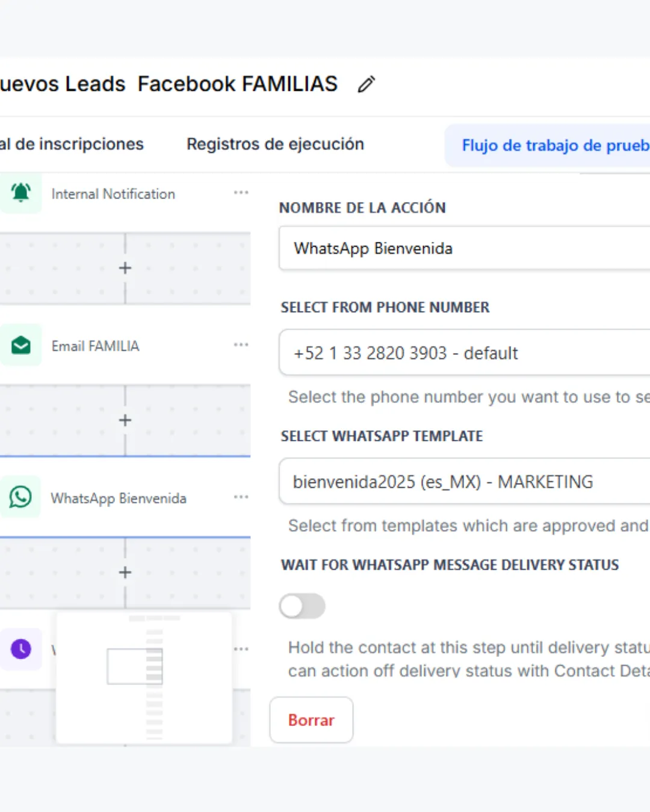The image size is (650, 812).
Task: Click the workflow minimap thumbnail
Action: (x=144, y=678)
